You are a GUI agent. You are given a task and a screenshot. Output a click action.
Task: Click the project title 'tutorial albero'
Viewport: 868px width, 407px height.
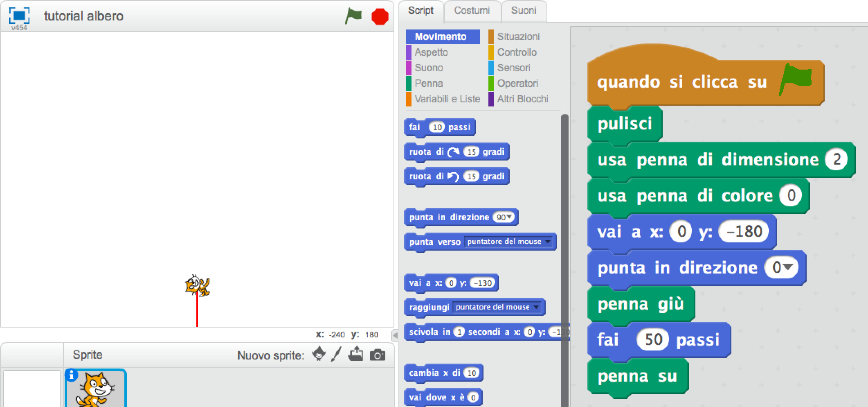click(x=83, y=16)
